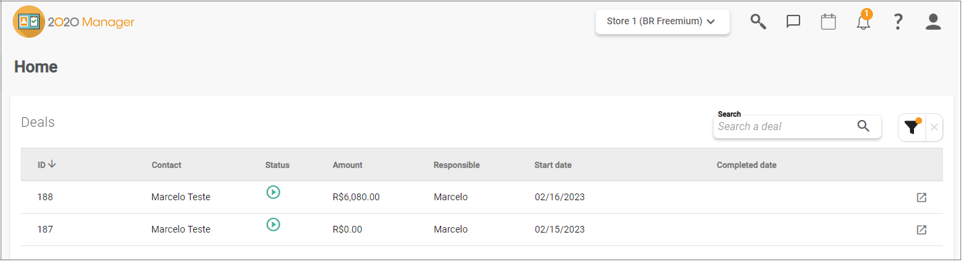
Task: Click the in-progress status icon for deal 188
Action: 273,192
